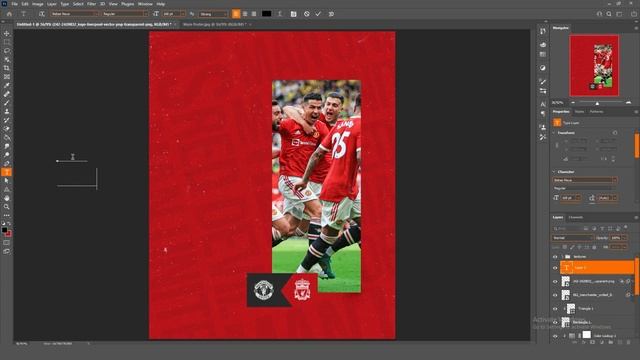Image resolution: width=640 pixels, height=360 pixels.
Task: Collapse the Character section in Properties
Action: (x=554, y=172)
